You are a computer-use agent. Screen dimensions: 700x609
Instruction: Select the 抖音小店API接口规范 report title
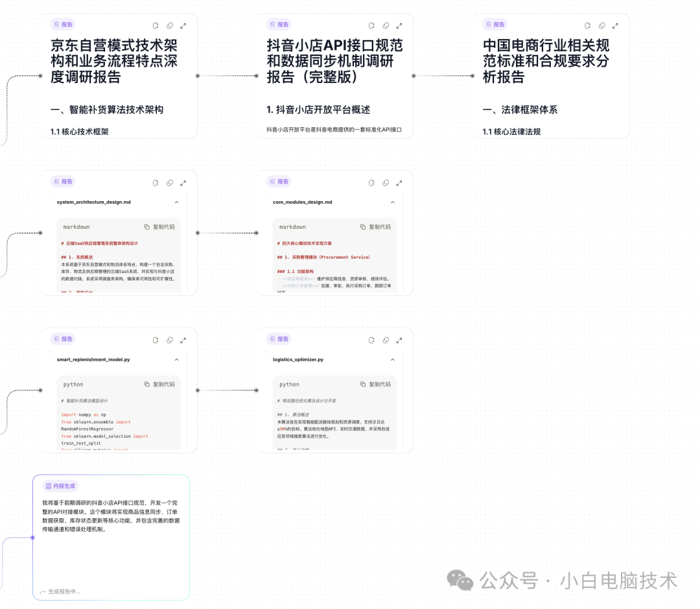(x=334, y=61)
